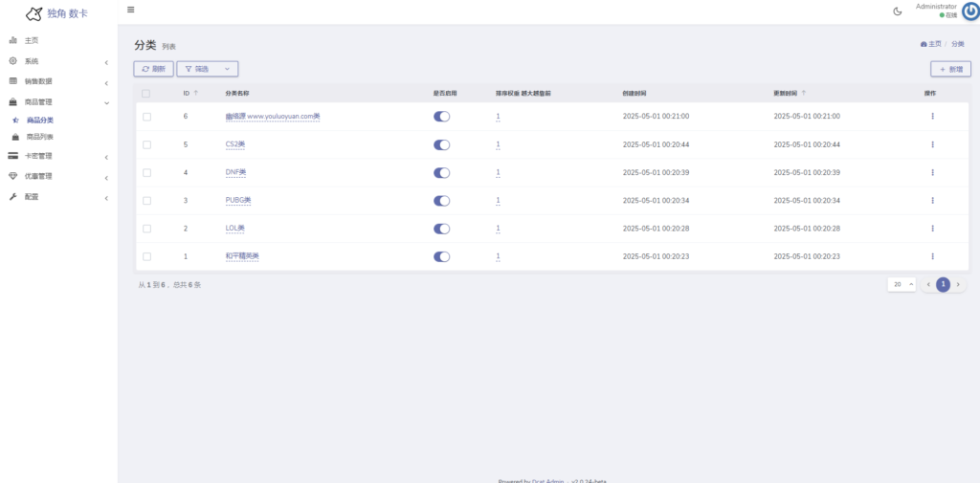The image size is (980, 483).
Task: Open the filter dropdown arrow
Action: (x=227, y=69)
